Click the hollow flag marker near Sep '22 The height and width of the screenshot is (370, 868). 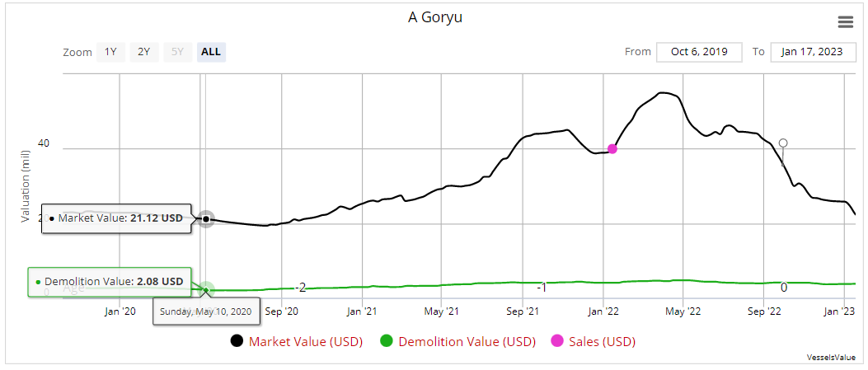click(783, 143)
